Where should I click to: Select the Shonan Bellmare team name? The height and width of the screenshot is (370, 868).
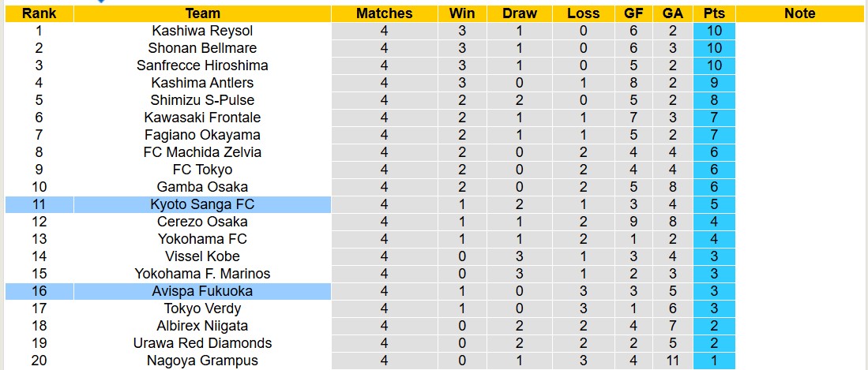pos(202,48)
